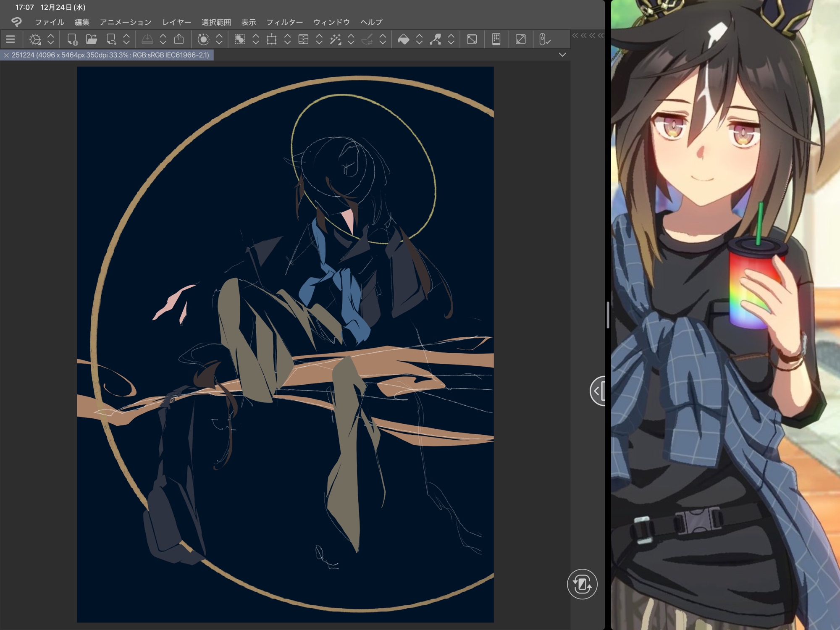Open the フィルター menu
This screenshot has width=840, height=630.
[284, 22]
